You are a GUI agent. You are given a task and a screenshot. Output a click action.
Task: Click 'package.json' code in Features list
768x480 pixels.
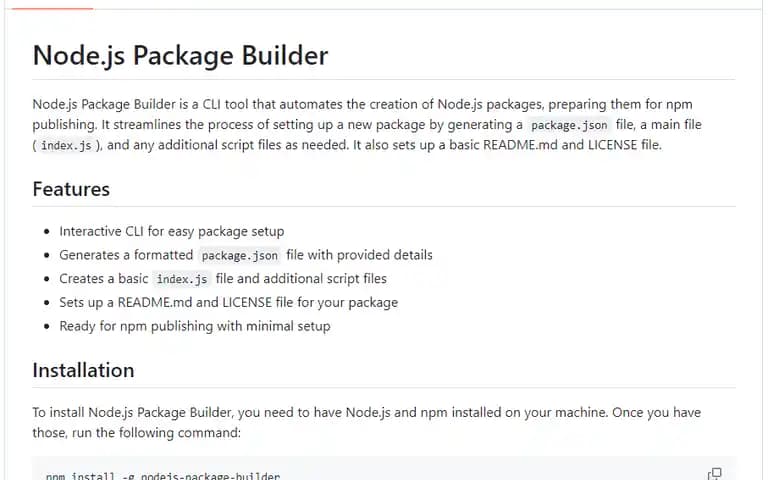tap(240, 256)
